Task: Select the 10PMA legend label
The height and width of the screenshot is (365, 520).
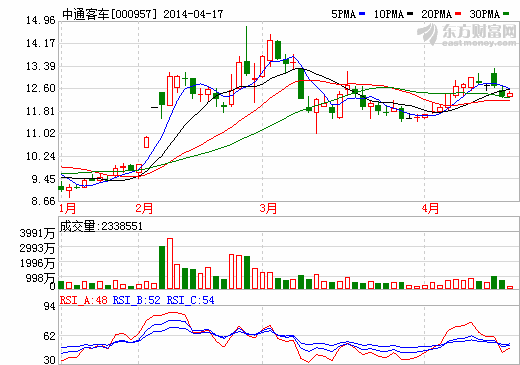Action: coord(389,14)
